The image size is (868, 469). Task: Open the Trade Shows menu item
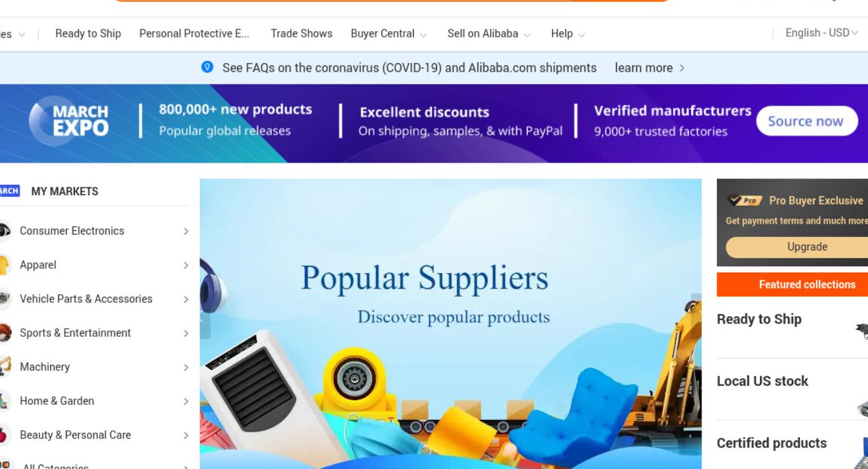pos(301,34)
